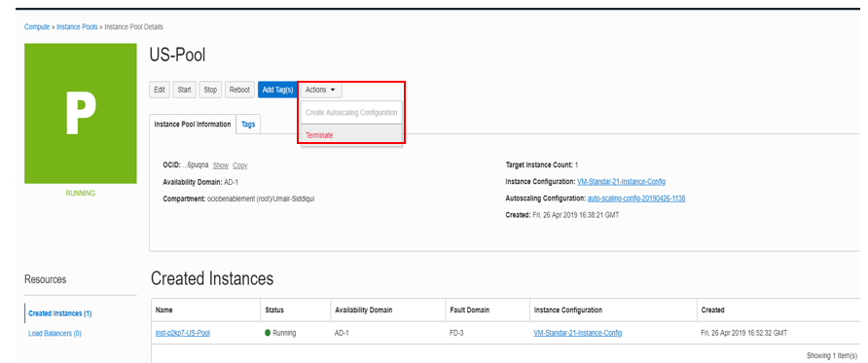
Task: Open the VM-Standar-21-Instance-Config link in pool details
Action: (x=621, y=181)
